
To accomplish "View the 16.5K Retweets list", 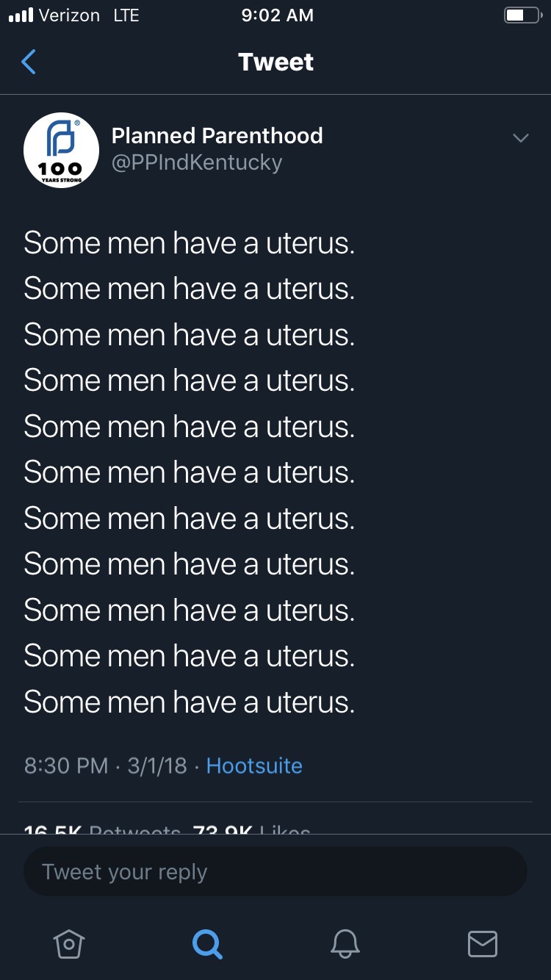I will click(101, 829).
